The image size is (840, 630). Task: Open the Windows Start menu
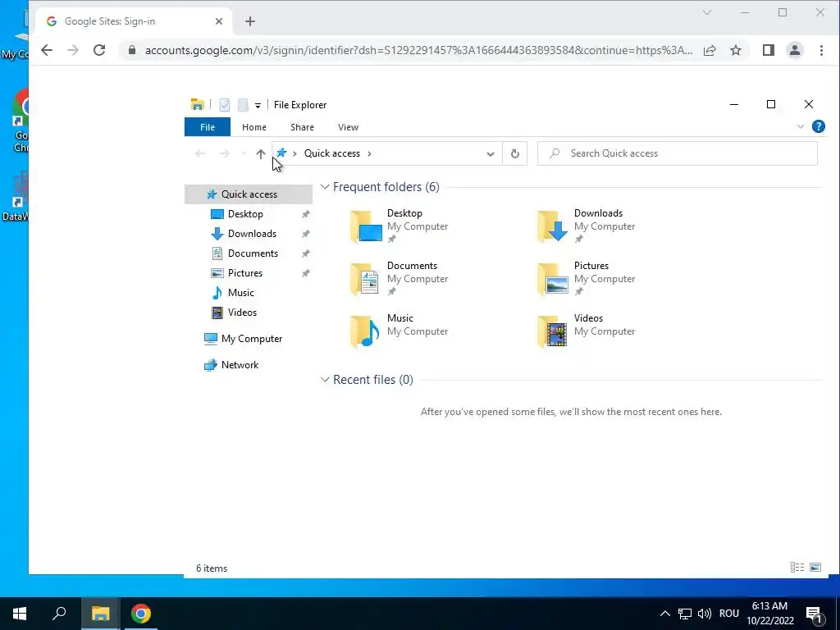click(20, 614)
